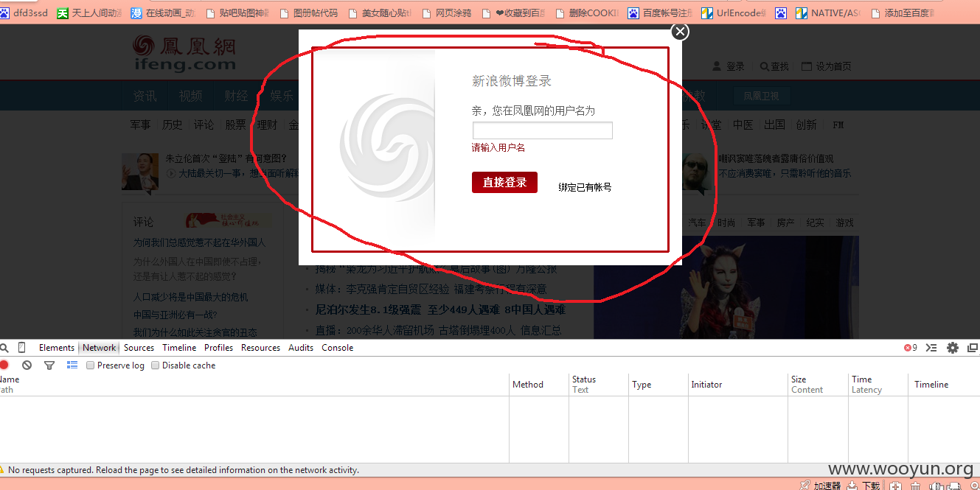The width and height of the screenshot is (980, 490).
Task: Switch to the Sources tab
Action: 139,348
